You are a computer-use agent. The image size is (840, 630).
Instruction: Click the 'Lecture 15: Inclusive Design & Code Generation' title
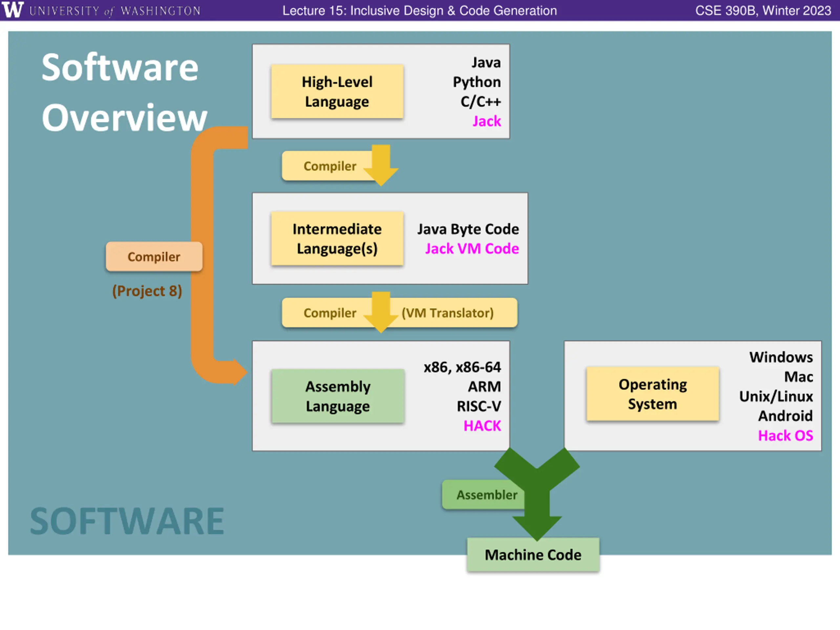pos(419,10)
